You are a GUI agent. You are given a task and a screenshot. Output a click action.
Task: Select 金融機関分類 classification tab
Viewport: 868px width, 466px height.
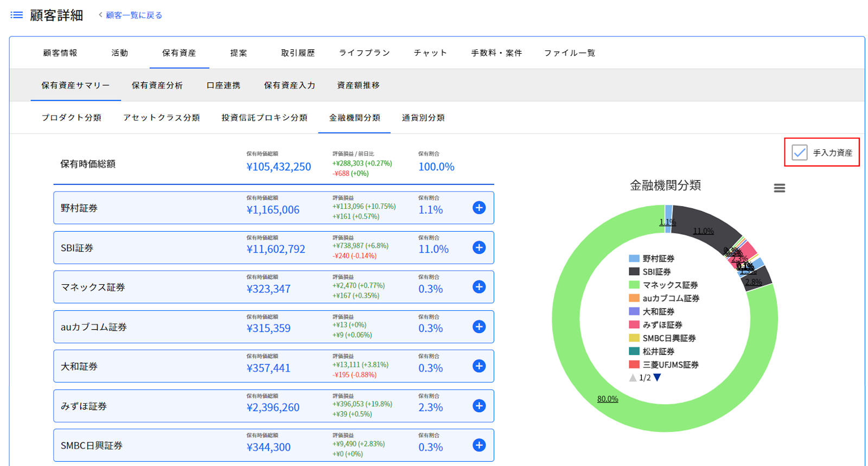(355, 118)
